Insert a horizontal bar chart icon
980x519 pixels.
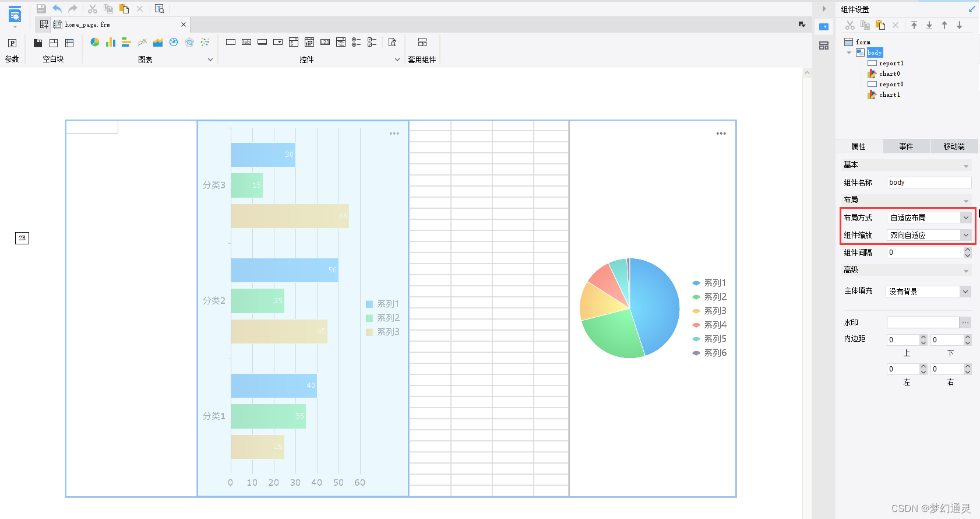click(x=126, y=42)
